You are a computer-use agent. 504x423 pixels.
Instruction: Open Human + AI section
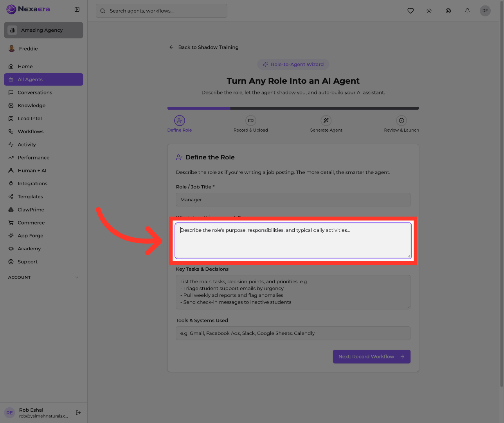coord(43,171)
